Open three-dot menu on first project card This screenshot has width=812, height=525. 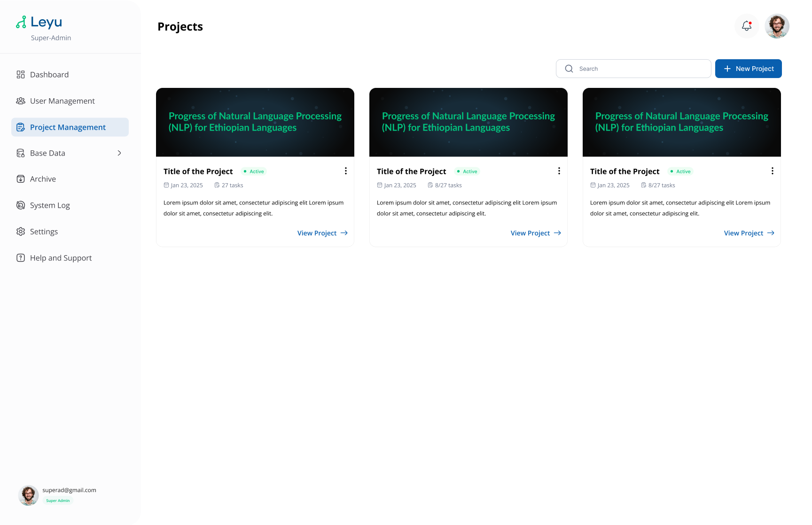coord(346,171)
